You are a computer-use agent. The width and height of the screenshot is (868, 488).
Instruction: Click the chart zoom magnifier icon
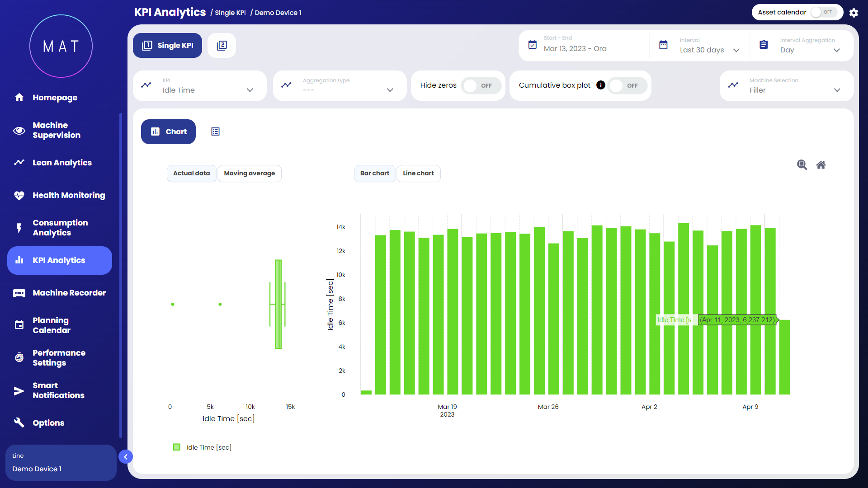pos(802,165)
